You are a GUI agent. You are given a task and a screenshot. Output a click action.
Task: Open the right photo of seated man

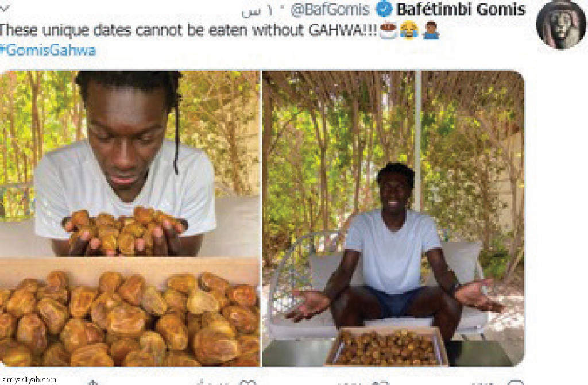click(393, 218)
